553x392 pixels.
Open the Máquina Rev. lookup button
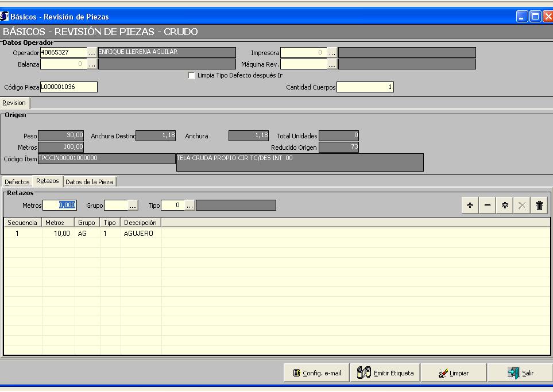coord(332,64)
